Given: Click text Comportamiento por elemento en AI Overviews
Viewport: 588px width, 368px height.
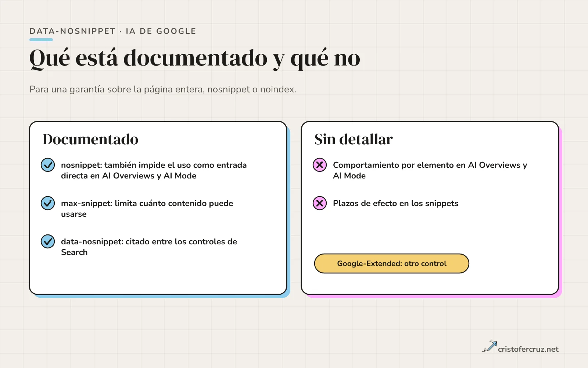Looking at the screenshot, I should tap(430, 170).
